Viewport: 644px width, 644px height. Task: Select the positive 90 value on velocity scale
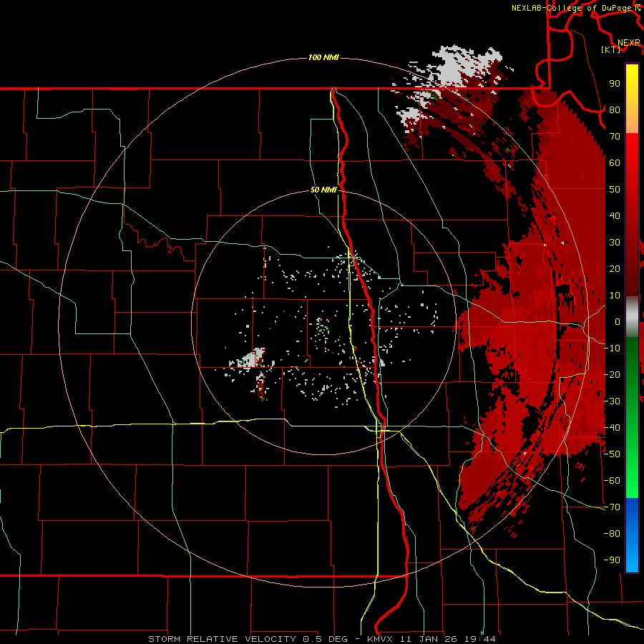[x=615, y=84]
